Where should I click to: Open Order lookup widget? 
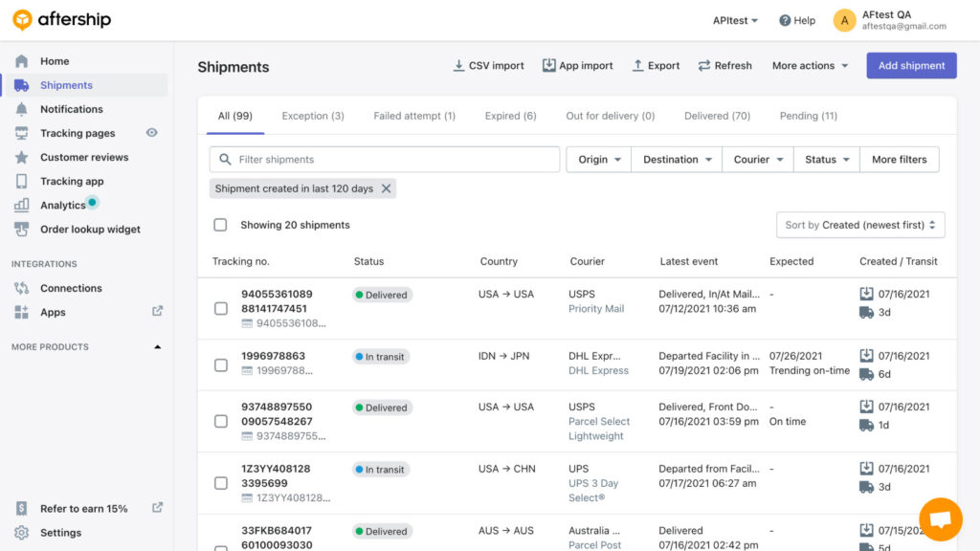pyautogui.click(x=90, y=230)
